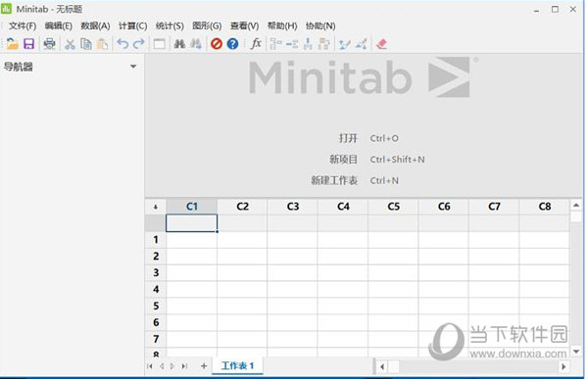Expand the 导航器 dropdown arrow
This screenshot has height=379, width=588.
133,67
